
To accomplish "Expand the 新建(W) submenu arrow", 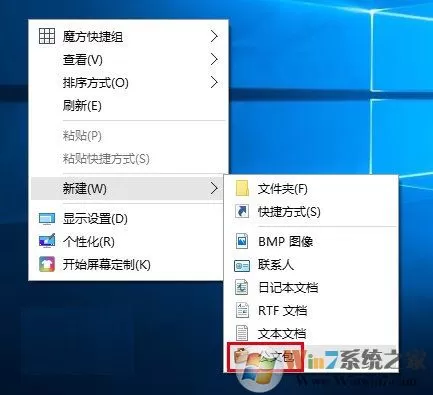I will pos(214,189).
